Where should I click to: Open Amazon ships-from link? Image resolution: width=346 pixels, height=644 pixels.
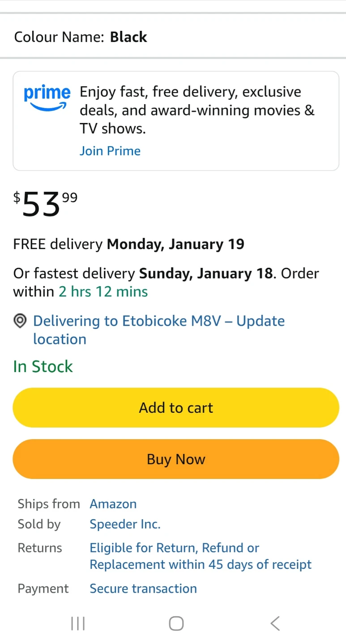[113, 504]
